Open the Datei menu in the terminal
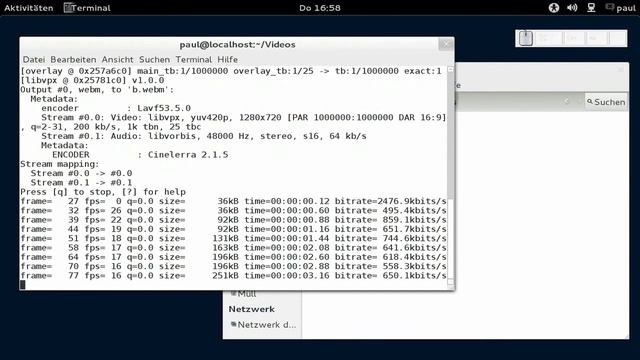Screen dimensions: 640x360 (33, 60)
